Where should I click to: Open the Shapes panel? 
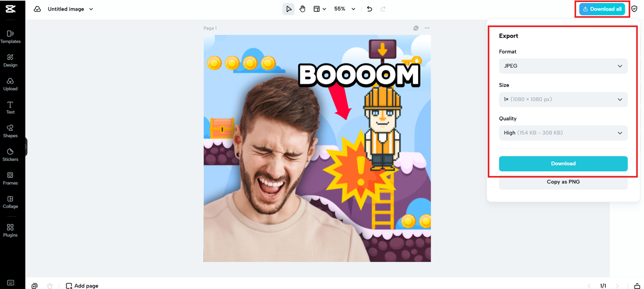click(x=10, y=131)
